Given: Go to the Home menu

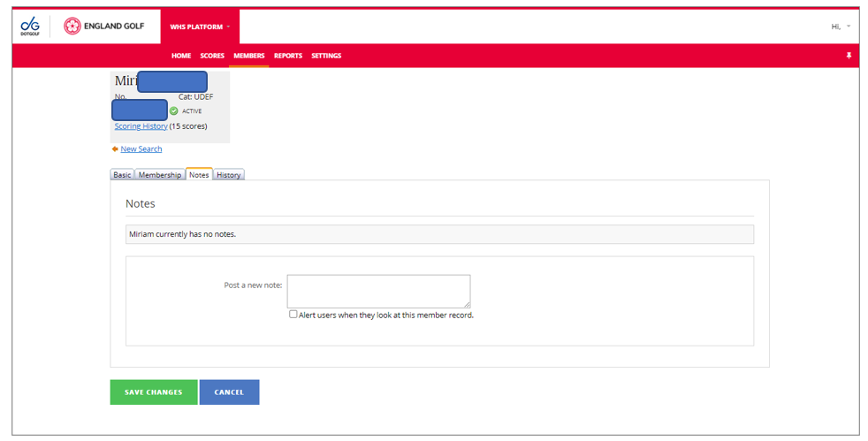Looking at the screenshot, I should coord(181,56).
